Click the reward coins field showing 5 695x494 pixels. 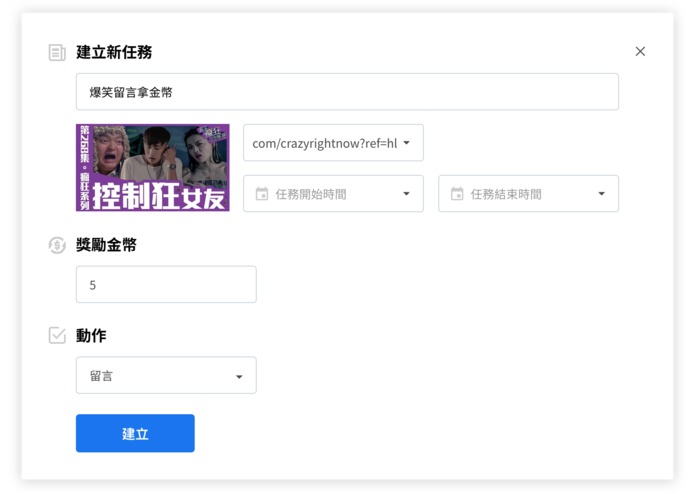(x=166, y=284)
